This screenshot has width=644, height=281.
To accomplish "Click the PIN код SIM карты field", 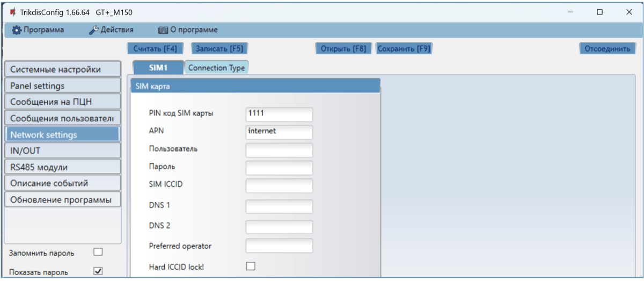I will pos(279,114).
